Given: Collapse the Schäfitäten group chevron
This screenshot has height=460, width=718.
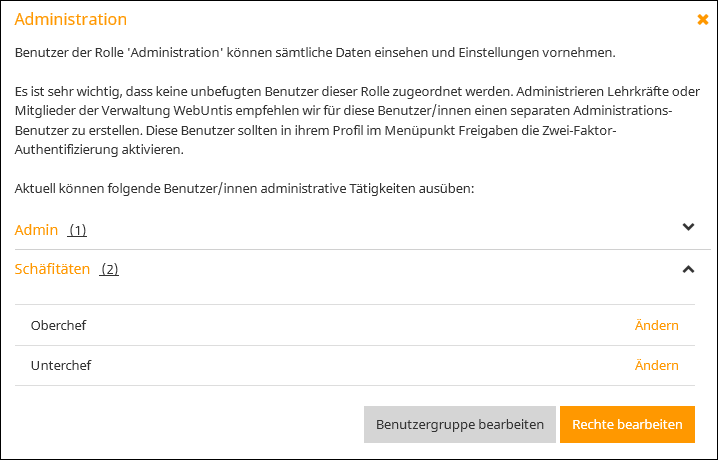Looking at the screenshot, I should [x=688, y=269].
